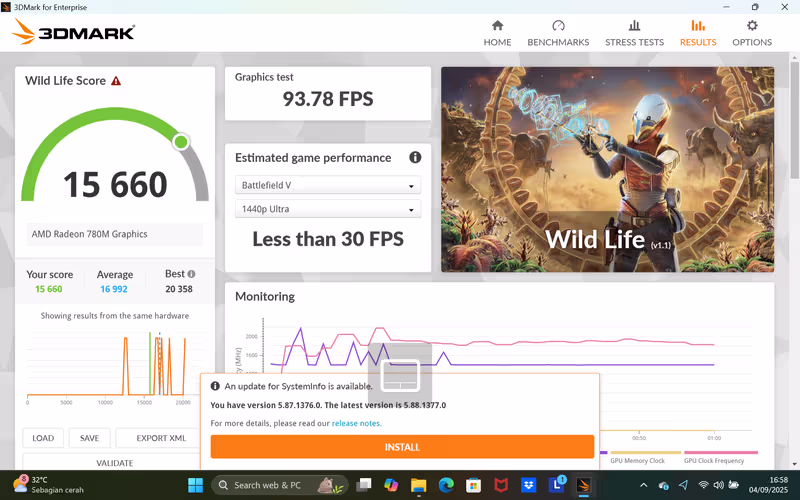800x500 pixels.
Task: Click the 3DMark logo
Action: tap(73, 32)
